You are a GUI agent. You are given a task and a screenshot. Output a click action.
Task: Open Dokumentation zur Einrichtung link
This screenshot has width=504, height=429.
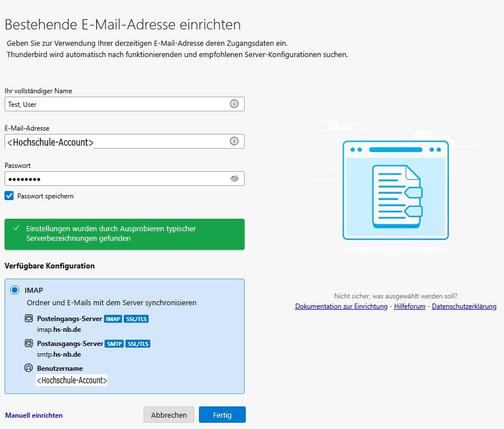[x=341, y=306]
